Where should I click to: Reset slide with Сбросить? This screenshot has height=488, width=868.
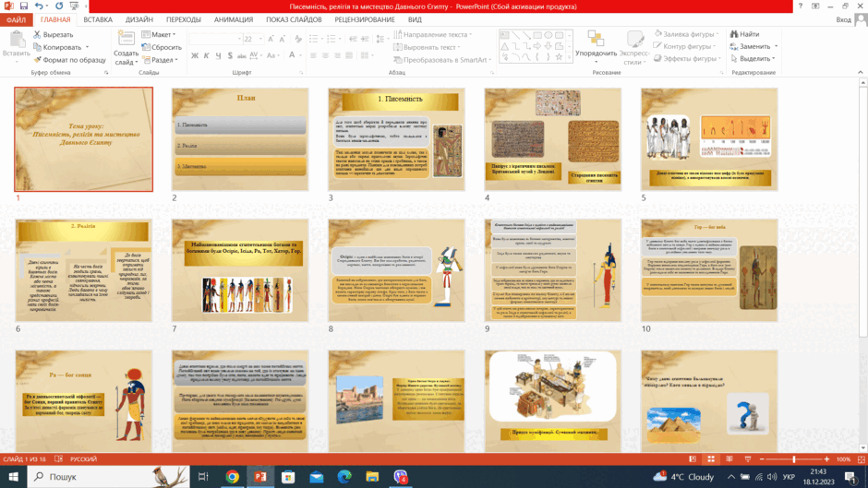[161, 47]
